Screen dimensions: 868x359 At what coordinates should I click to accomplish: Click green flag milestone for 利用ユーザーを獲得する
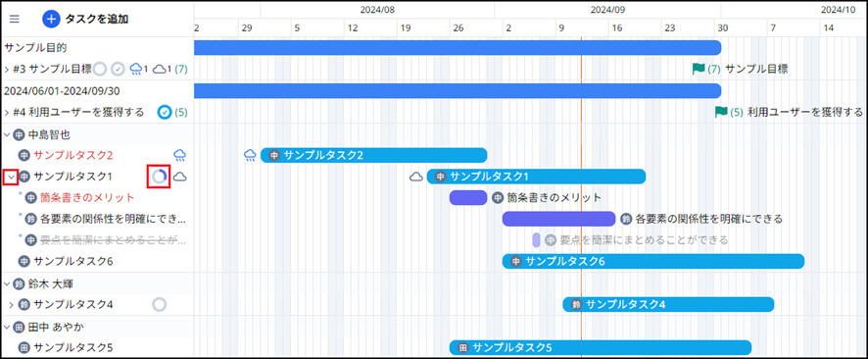point(721,112)
